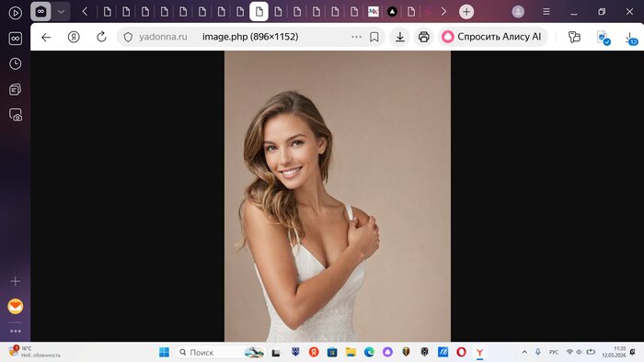644x362 pixels.
Task: Print the page with printer icon
Action: tap(424, 37)
